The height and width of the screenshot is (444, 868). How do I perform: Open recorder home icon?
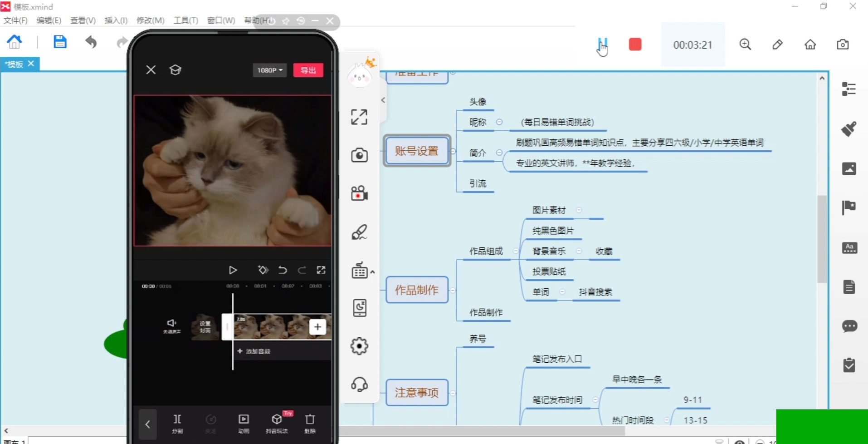click(810, 44)
